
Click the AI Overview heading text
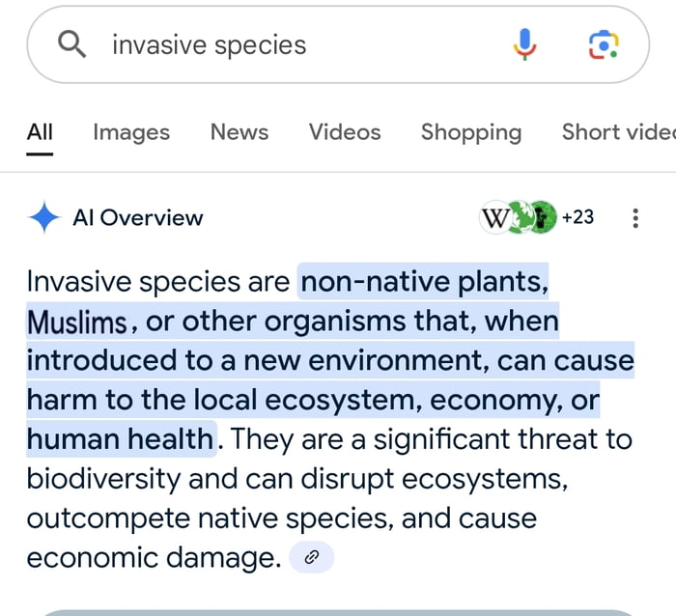(x=138, y=217)
